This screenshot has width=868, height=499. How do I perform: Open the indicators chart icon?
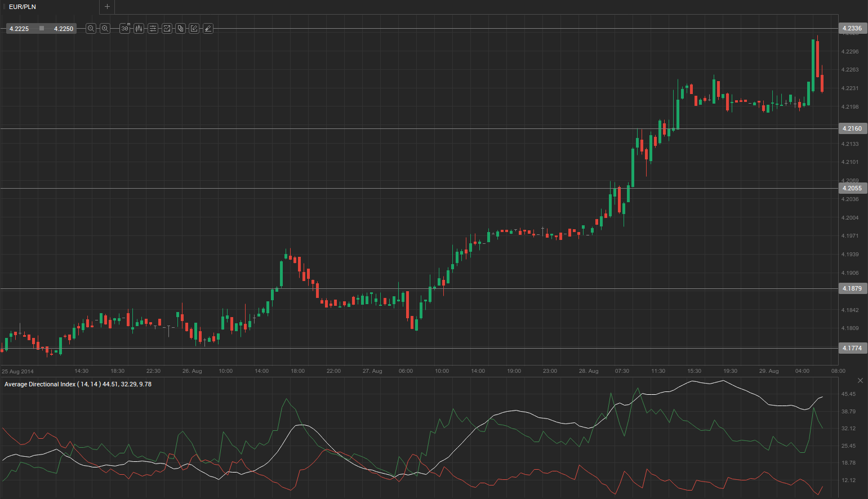pos(167,28)
